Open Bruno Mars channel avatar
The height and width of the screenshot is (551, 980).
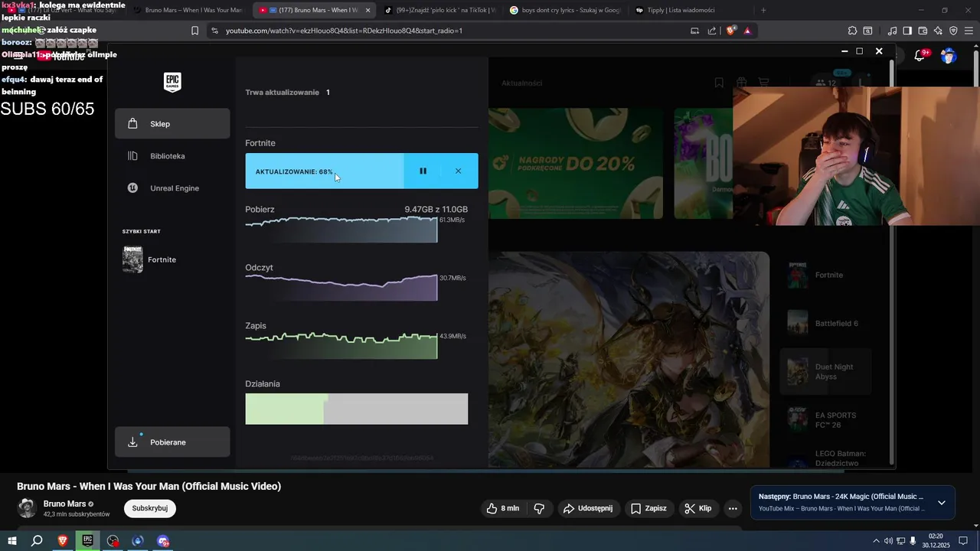[27, 508]
